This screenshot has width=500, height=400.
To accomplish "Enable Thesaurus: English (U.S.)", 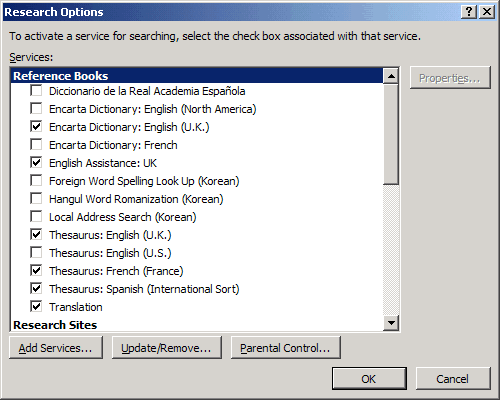I will coord(36,253).
